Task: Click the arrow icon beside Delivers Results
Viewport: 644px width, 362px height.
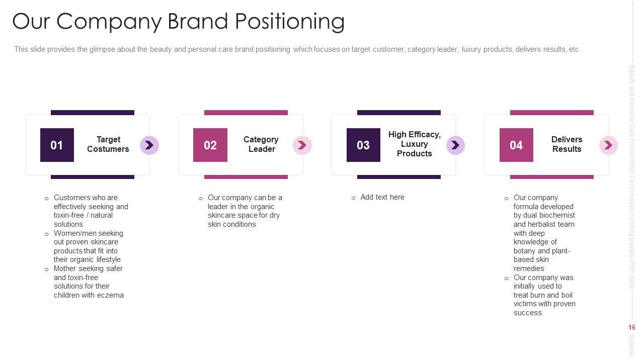Action: [x=608, y=145]
